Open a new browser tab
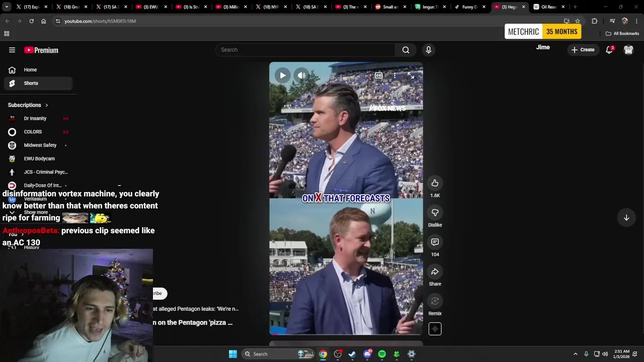 click(575, 7)
